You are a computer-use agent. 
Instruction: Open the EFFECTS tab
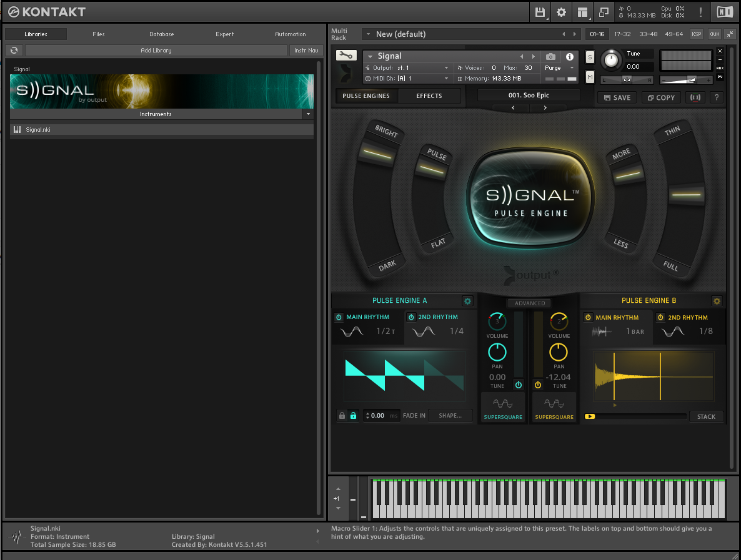coord(429,96)
